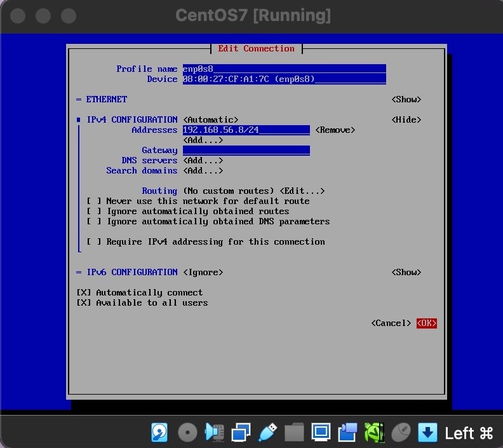Open the IPv4 <Automatic> method dropdown
The image size is (503, 448).
[x=210, y=119]
